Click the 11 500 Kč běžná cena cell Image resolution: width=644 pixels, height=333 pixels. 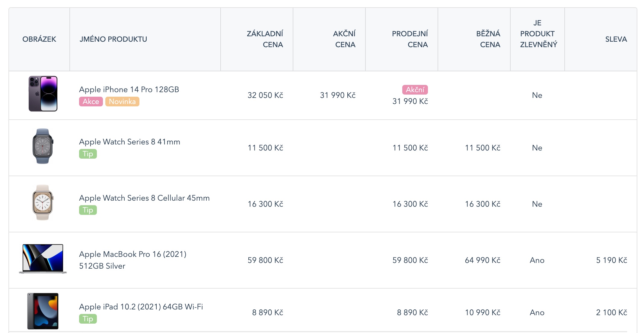tap(483, 148)
